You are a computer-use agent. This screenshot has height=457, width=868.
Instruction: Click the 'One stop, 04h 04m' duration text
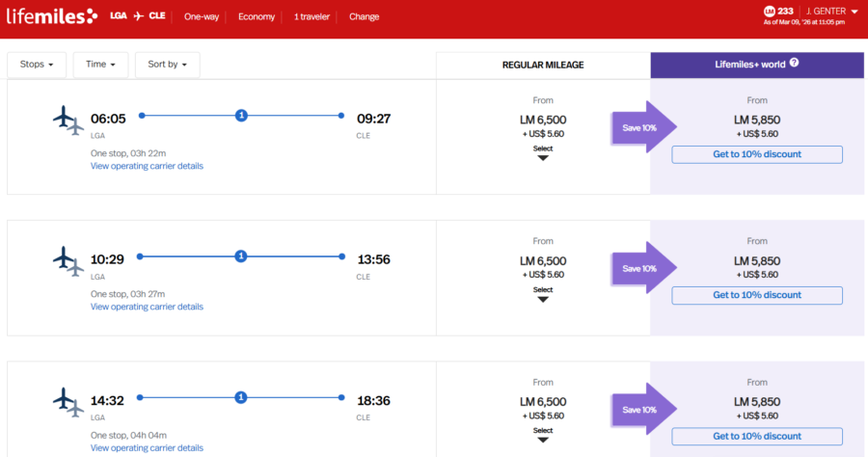[128, 436]
